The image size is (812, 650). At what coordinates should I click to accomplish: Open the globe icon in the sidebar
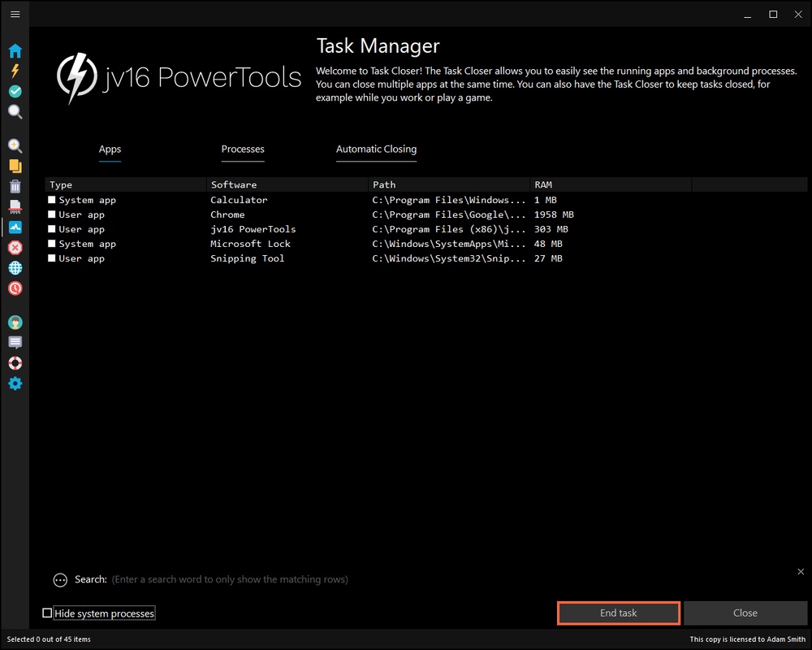[x=15, y=267]
